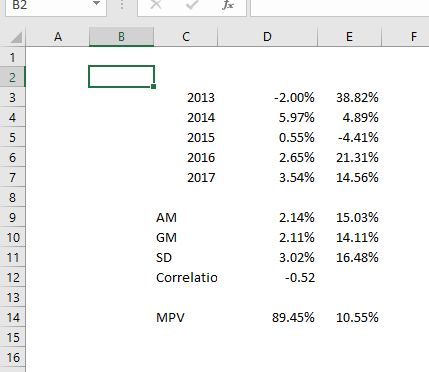Click the cell with value 89.45%
The width and height of the screenshot is (429, 372).
pyautogui.click(x=267, y=317)
